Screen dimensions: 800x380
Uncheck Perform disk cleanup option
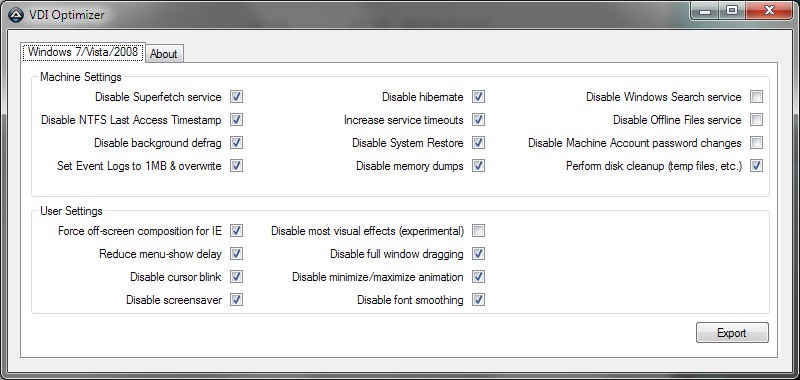(x=756, y=166)
